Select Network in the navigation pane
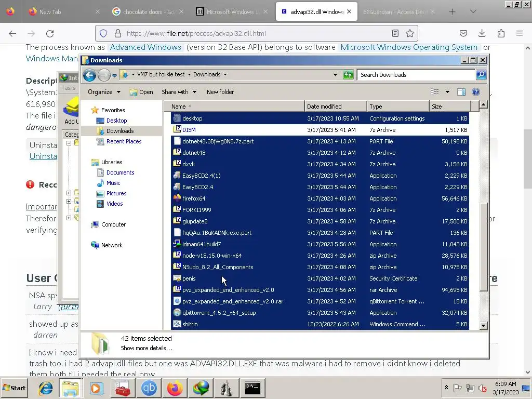532x399 pixels. coord(112,245)
